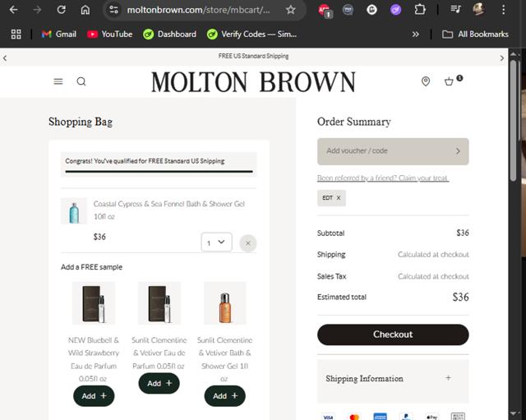Open the site search magnifier icon
The width and height of the screenshot is (526, 420).
click(81, 81)
